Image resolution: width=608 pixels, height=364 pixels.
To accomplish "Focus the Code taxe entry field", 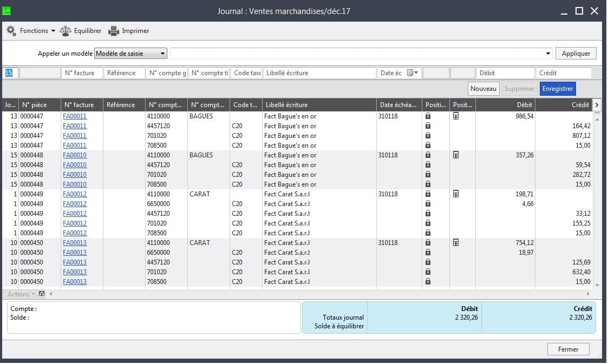I will 247,73.
